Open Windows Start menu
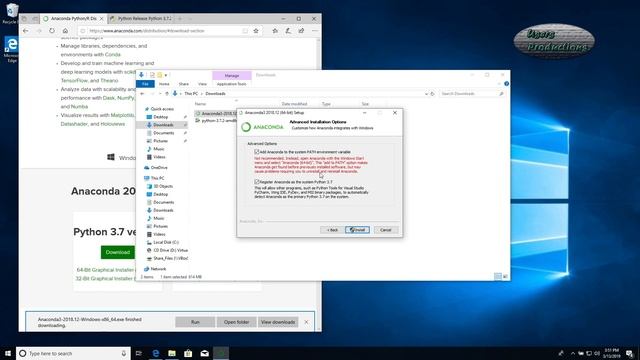 [x=8, y=353]
